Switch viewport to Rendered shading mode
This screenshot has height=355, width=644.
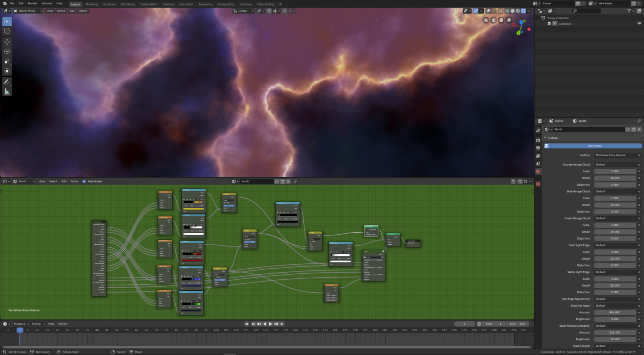523,11
